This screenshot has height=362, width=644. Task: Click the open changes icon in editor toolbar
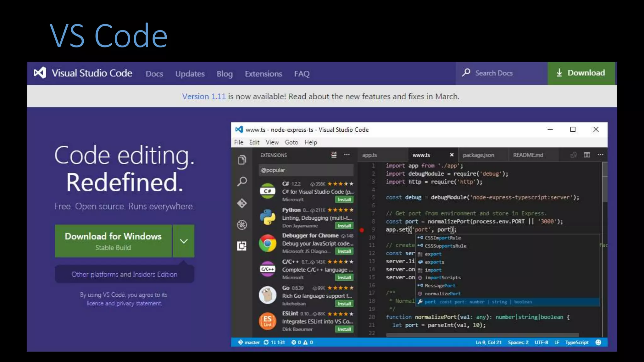point(574,155)
